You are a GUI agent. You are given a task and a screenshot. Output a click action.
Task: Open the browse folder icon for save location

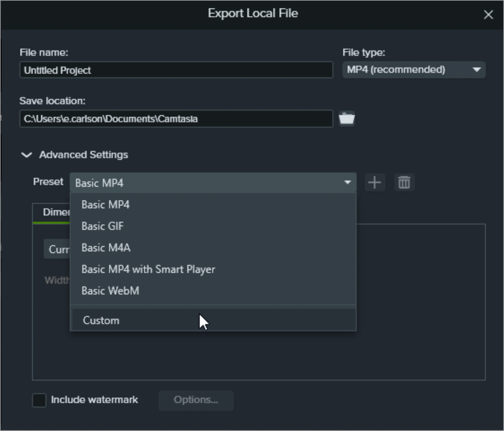[x=347, y=119]
